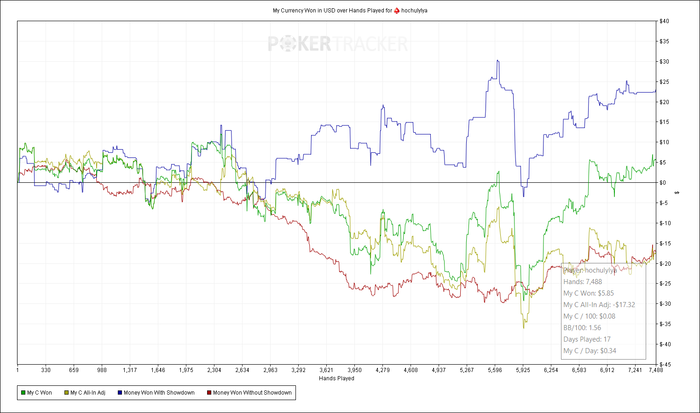This screenshot has height=413, width=700.
Task: Click tooltip line 'My C All-In Adj: -$17.32'
Action: click(599, 305)
